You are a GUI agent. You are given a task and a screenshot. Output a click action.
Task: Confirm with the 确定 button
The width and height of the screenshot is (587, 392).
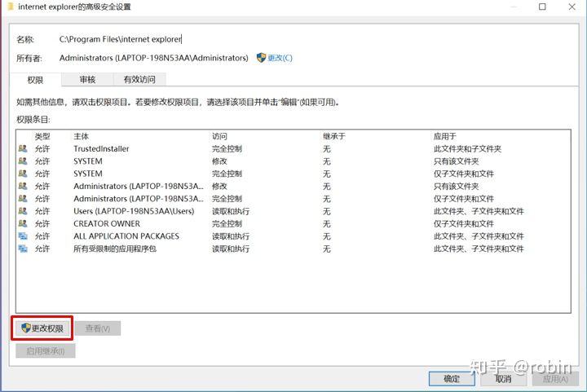tap(452, 378)
